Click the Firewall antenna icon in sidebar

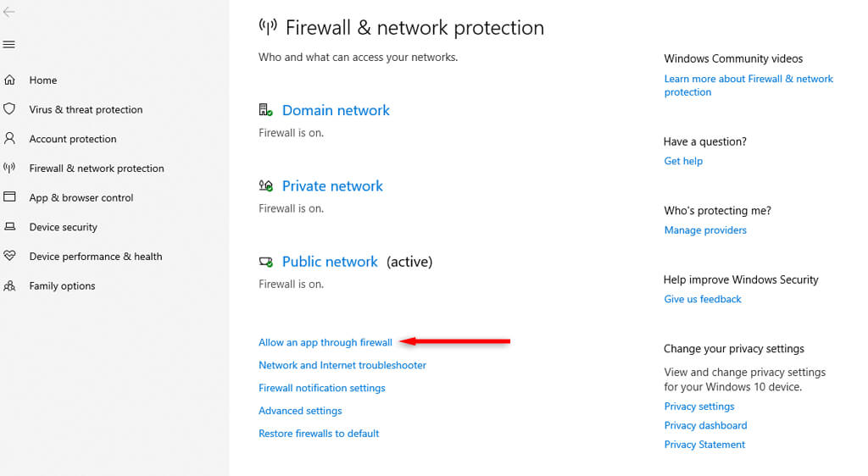pos(10,168)
